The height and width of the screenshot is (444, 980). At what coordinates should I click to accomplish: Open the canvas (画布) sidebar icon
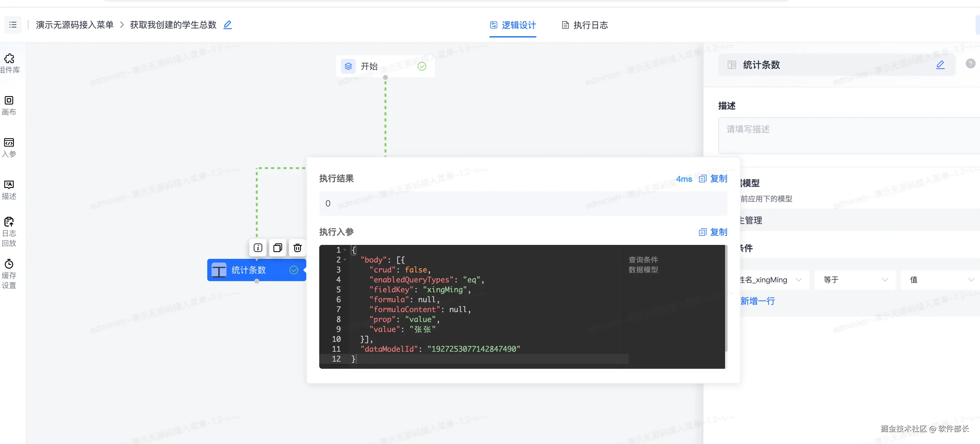[9, 105]
